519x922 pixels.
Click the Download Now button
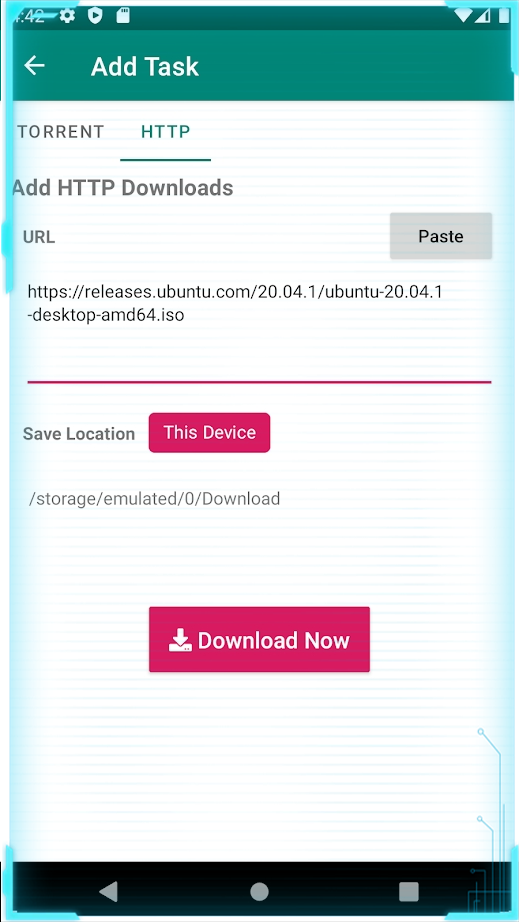259,639
